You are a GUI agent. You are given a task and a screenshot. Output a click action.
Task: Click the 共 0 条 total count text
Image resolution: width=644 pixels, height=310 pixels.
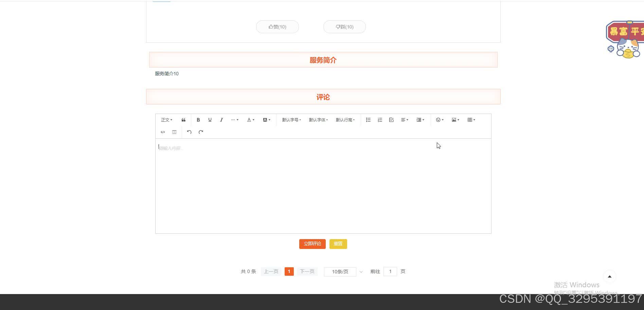coord(248,271)
